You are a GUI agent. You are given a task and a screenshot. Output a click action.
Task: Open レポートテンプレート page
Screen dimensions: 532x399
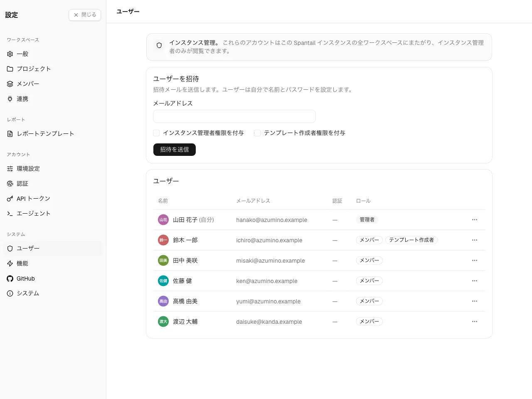[53, 134]
